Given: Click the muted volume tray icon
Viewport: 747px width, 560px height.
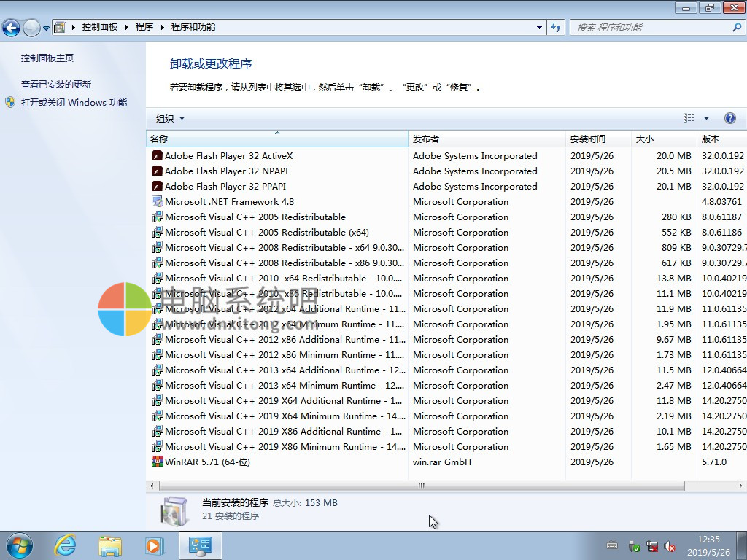Looking at the screenshot, I should (670, 546).
